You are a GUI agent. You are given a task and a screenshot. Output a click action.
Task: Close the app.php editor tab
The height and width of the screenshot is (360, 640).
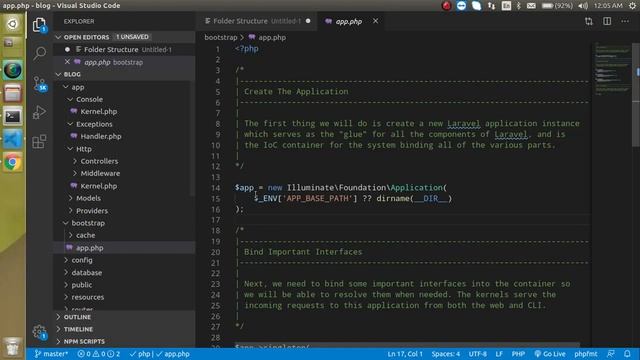(x=375, y=21)
